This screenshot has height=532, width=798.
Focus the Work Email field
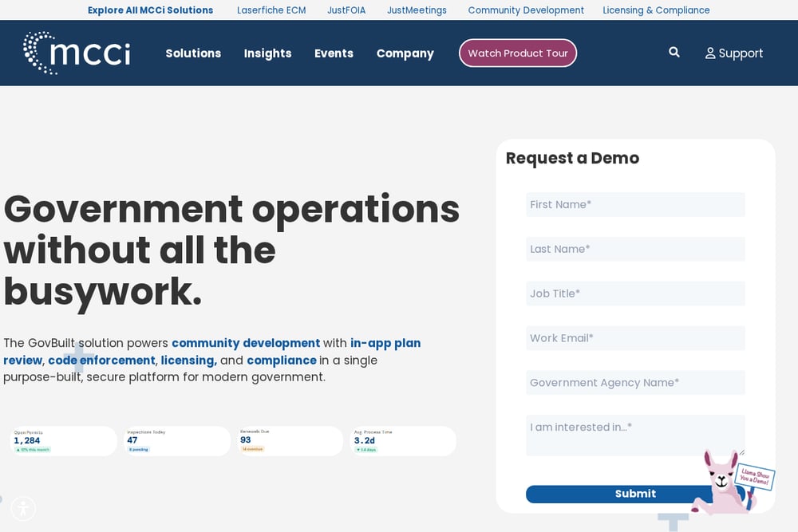tap(635, 338)
